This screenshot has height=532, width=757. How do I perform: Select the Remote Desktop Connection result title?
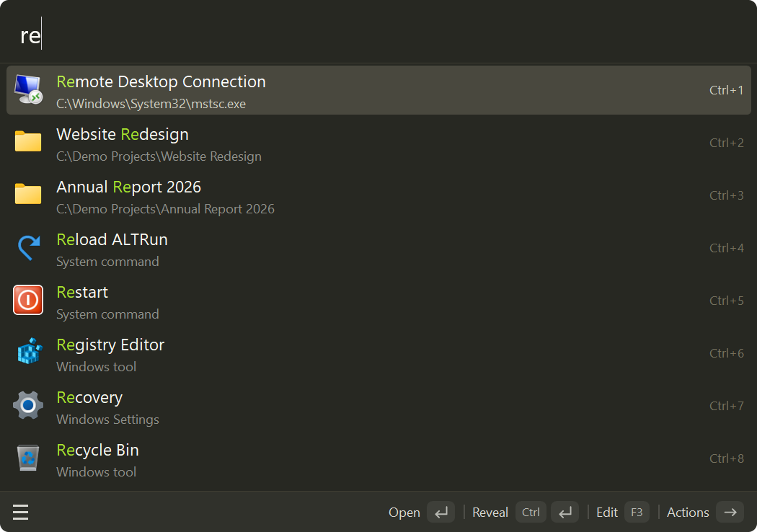pyautogui.click(x=161, y=82)
